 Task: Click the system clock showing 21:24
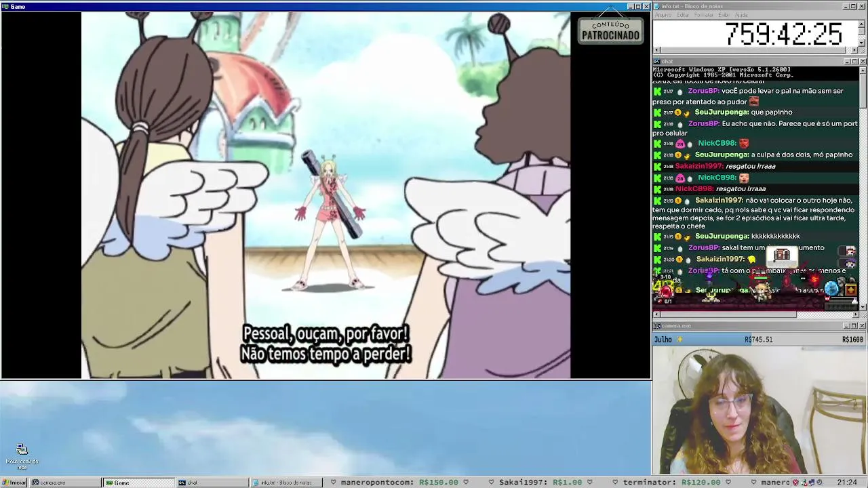(x=846, y=483)
